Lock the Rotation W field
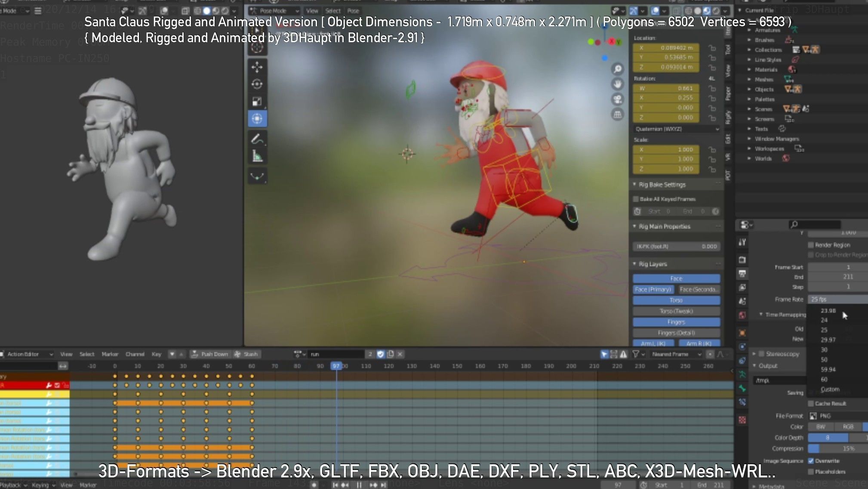The image size is (868, 489). pos(712,88)
